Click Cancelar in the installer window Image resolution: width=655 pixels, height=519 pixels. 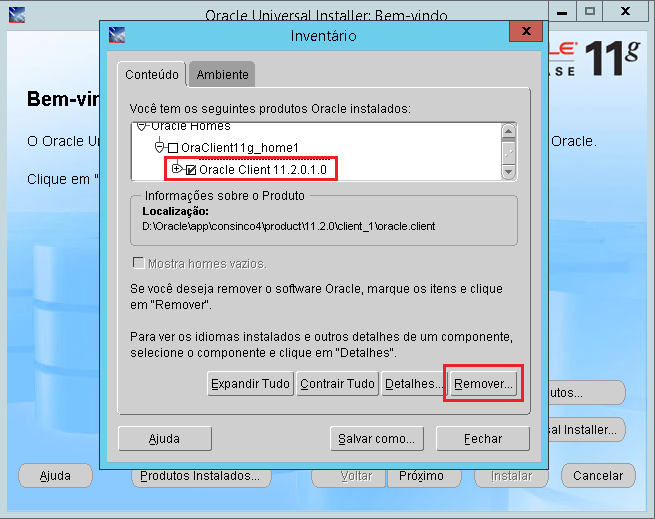(x=598, y=476)
